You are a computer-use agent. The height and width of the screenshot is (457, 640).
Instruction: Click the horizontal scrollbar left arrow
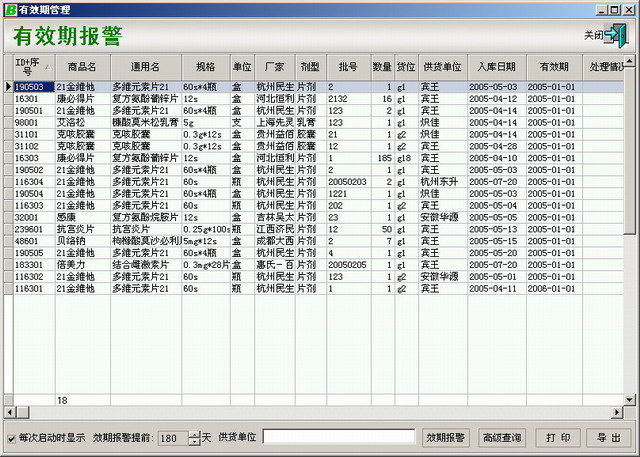pyautogui.click(x=10, y=413)
